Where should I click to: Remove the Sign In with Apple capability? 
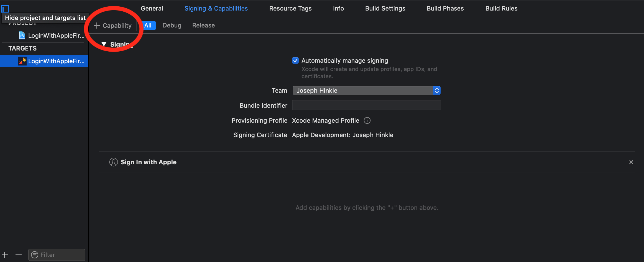[631, 162]
